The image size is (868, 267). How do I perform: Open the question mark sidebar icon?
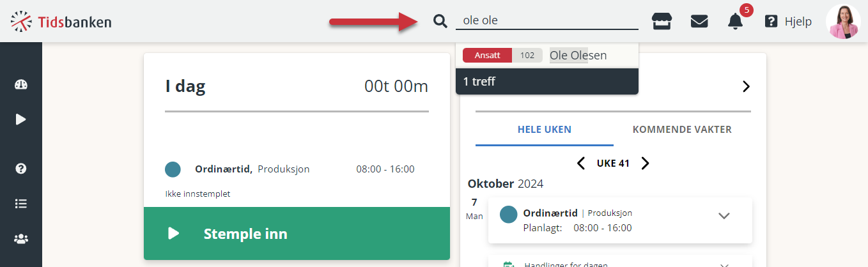(x=21, y=169)
